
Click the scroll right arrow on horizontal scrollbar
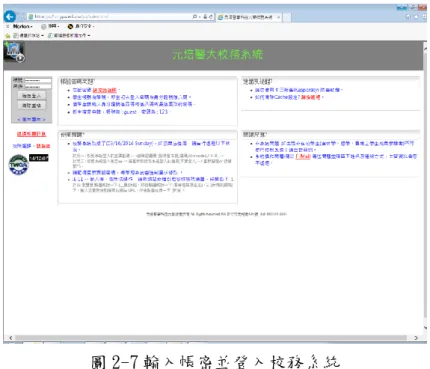click(x=416, y=338)
